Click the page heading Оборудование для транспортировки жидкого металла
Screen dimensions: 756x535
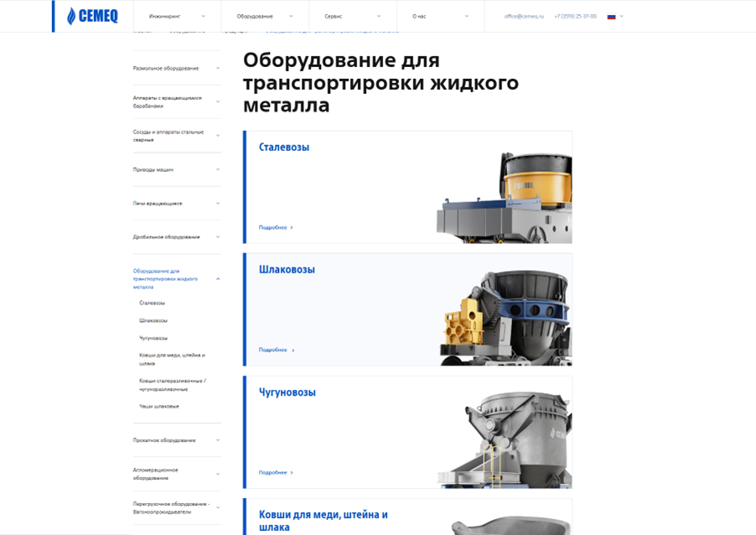pyautogui.click(x=381, y=82)
